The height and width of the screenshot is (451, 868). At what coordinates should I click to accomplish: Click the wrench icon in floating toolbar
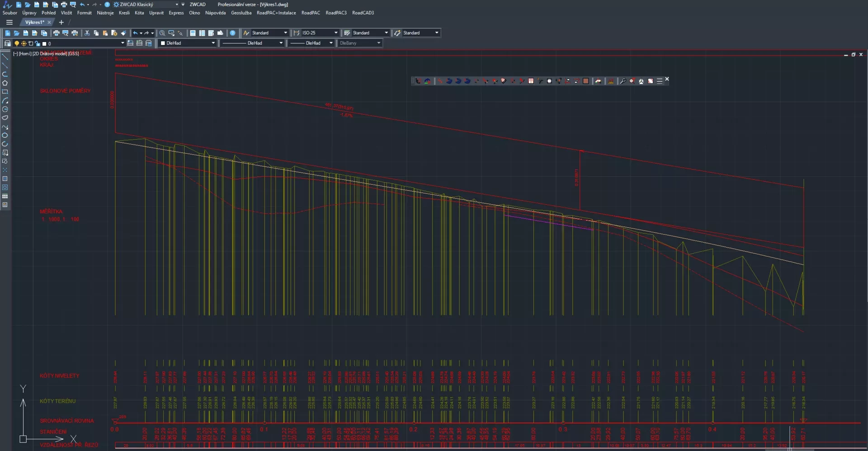pos(623,81)
